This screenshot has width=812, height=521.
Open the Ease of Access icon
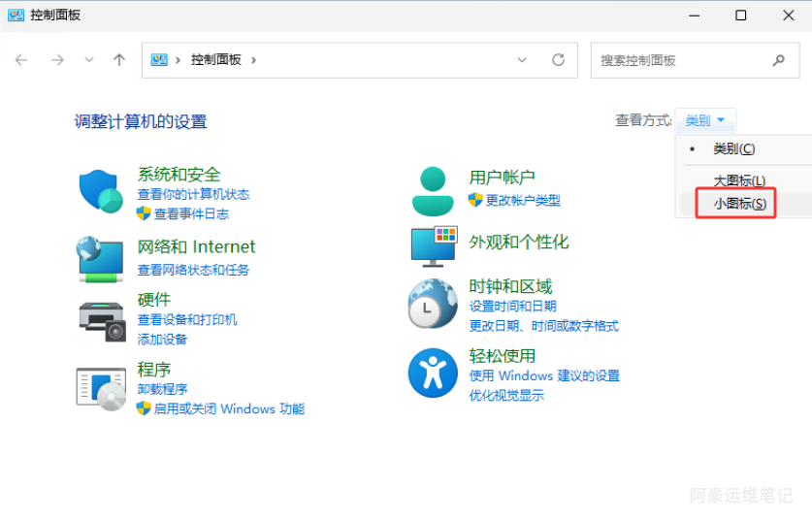[433, 373]
